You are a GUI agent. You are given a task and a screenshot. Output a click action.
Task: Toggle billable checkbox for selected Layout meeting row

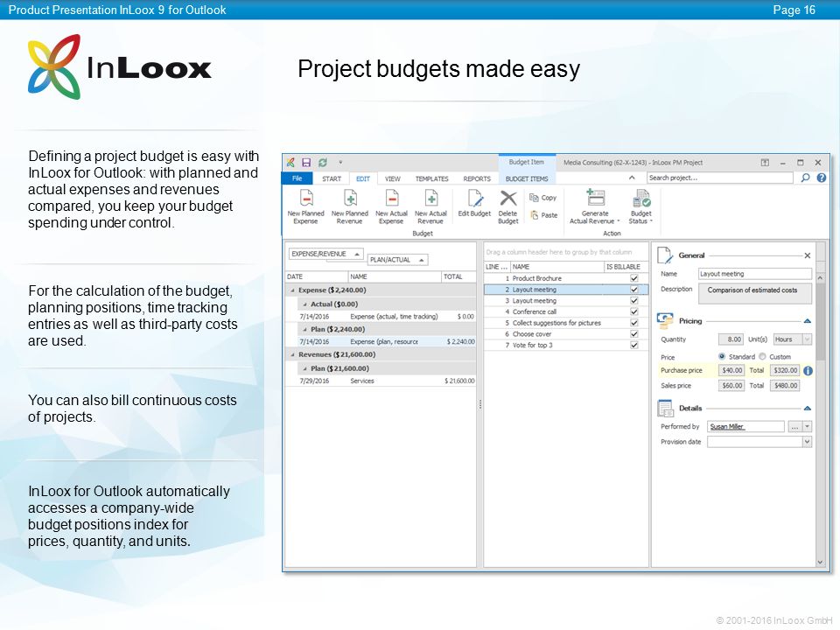pos(634,290)
